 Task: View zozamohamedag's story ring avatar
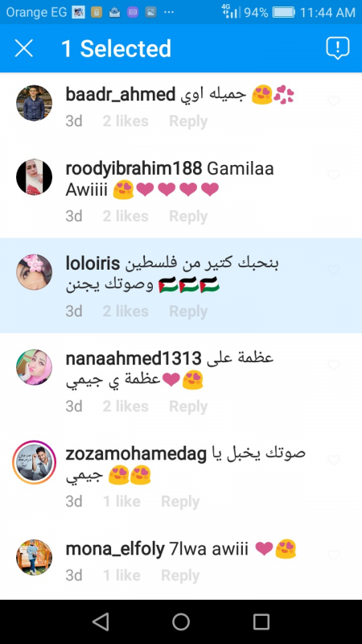pyautogui.click(x=34, y=462)
